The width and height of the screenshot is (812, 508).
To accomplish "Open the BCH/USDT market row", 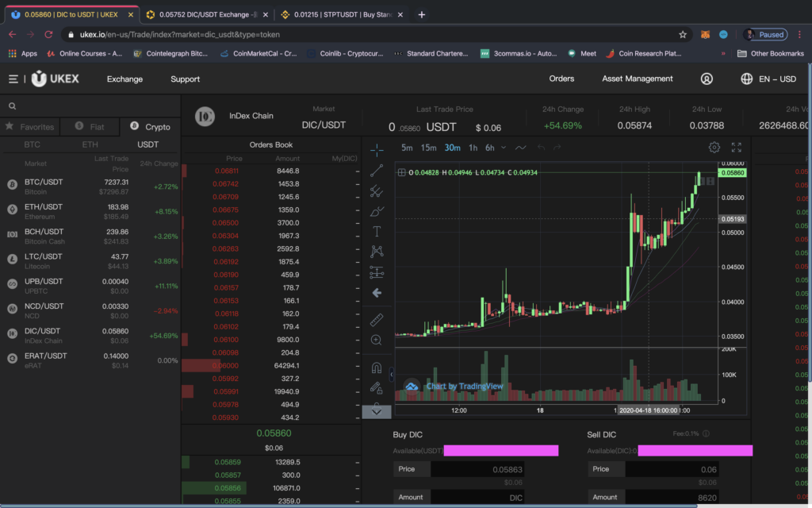I will coord(90,236).
